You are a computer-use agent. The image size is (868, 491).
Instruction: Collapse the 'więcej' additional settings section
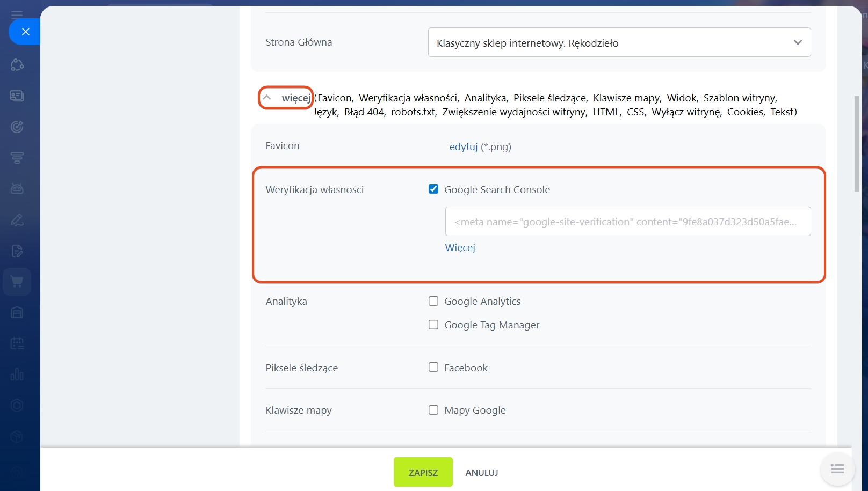[x=286, y=98]
